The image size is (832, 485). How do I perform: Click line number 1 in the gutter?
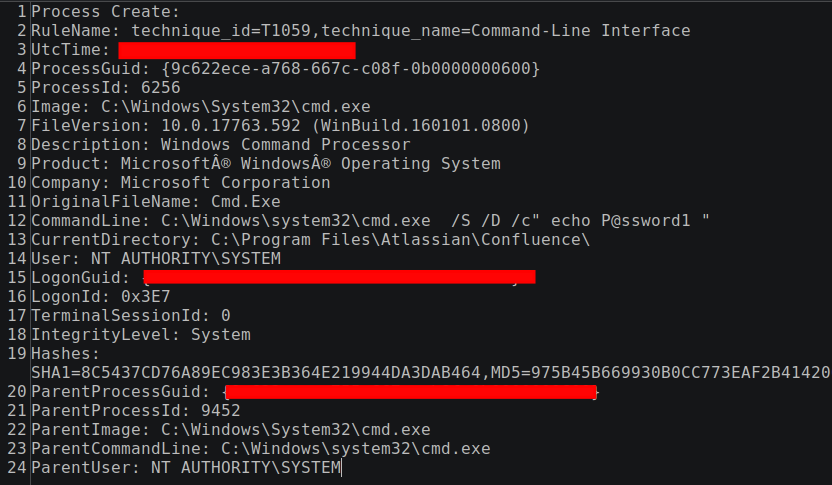point(21,12)
